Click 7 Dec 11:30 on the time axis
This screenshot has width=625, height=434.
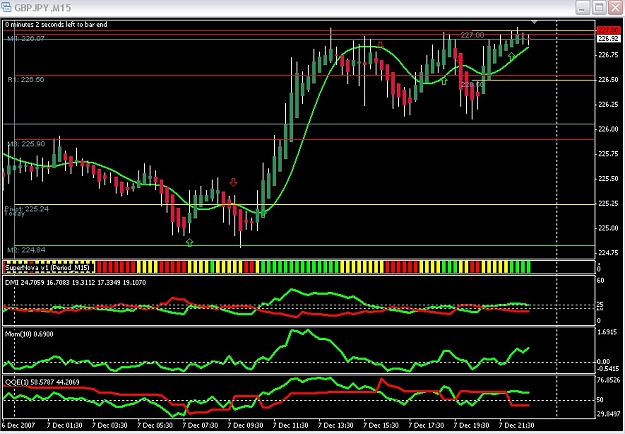(x=291, y=425)
